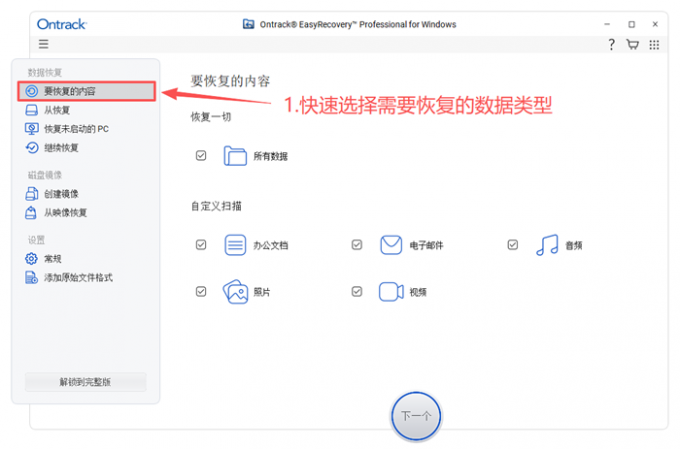Click the 电子邮件 label

click(426, 246)
